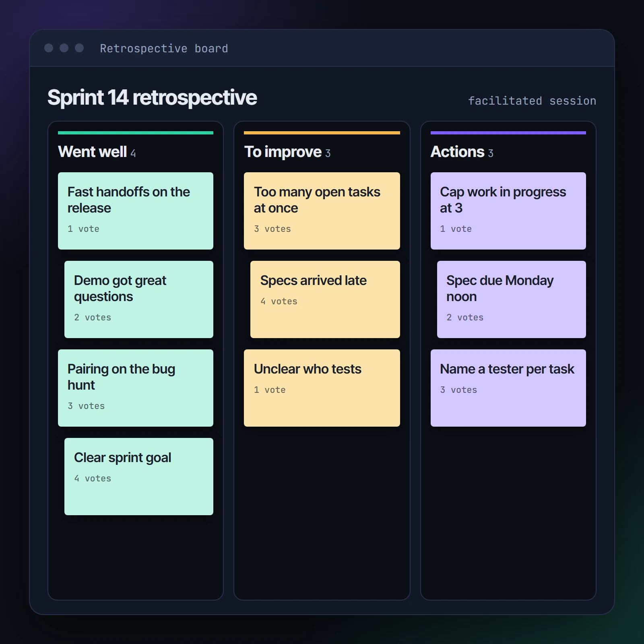The height and width of the screenshot is (644, 644).
Task: Click '2 votes' on Demo got great questions card
Action: point(93,317)
